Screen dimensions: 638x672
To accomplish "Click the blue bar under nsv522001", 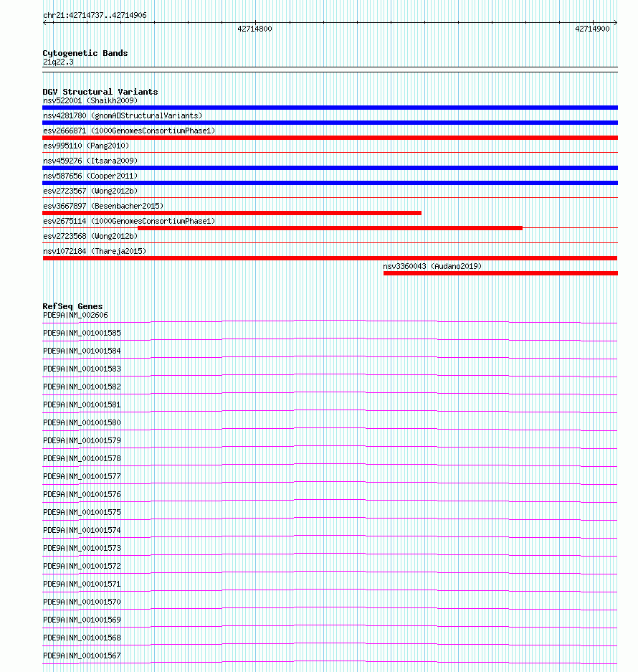I will click(x=330, y=108).
